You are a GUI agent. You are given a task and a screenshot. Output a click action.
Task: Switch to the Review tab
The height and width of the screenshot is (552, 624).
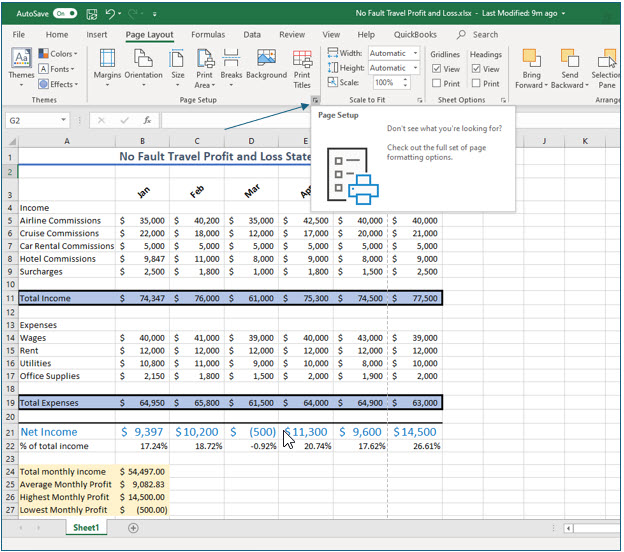292,35
